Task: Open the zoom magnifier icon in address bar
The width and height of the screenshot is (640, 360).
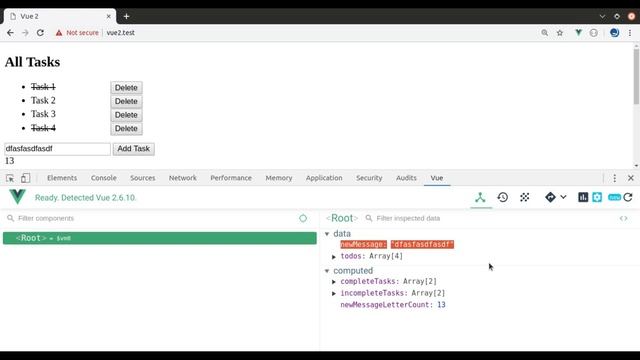Action: click(x=544, y=33)
